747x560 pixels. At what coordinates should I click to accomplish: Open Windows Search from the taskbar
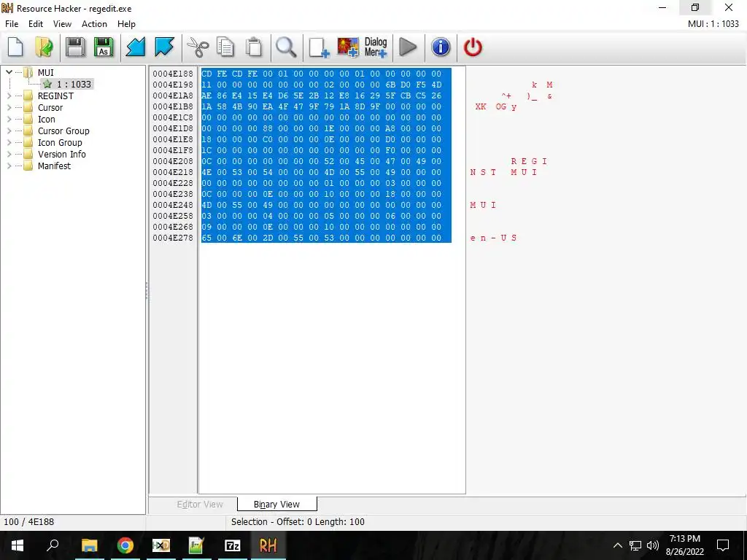pos(53,545)
